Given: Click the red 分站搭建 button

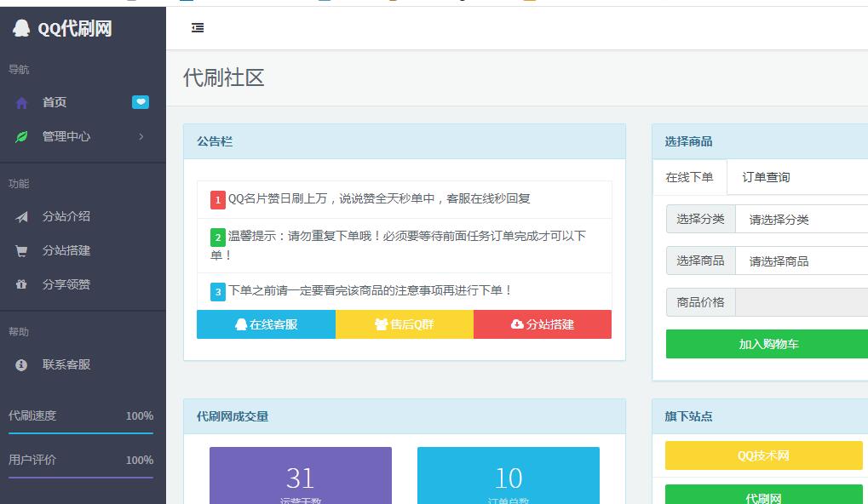Looking at the screenshot, I should pos(543,324).
